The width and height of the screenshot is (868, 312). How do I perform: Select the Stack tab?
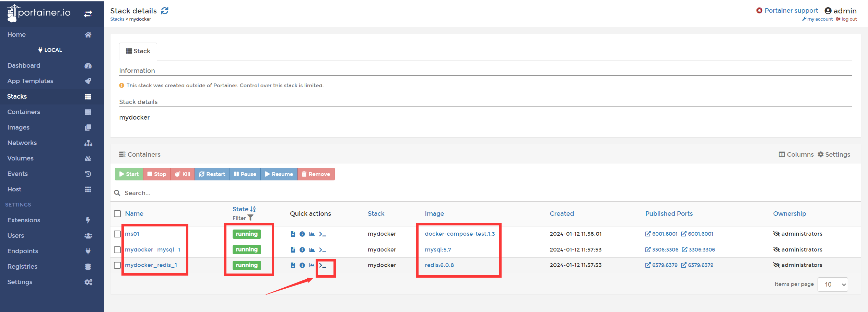coord(138,51)
